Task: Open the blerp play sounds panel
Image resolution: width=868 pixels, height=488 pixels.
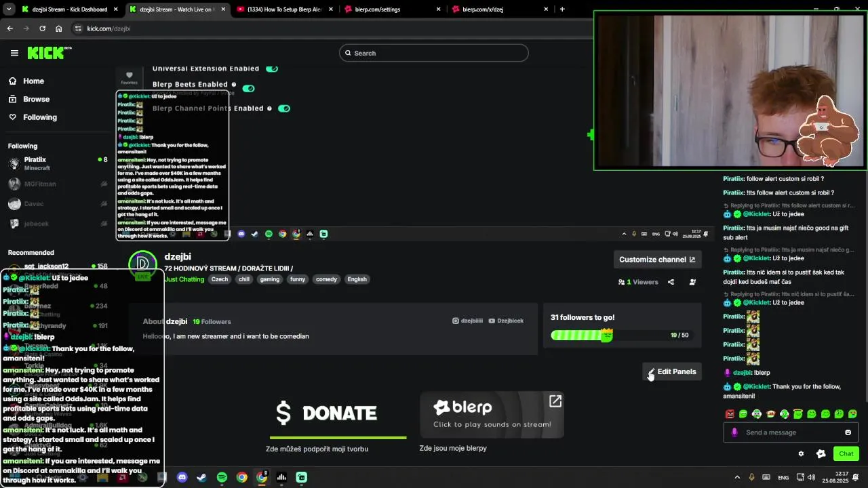Action: pyautogui.click(x=492, y=414)
